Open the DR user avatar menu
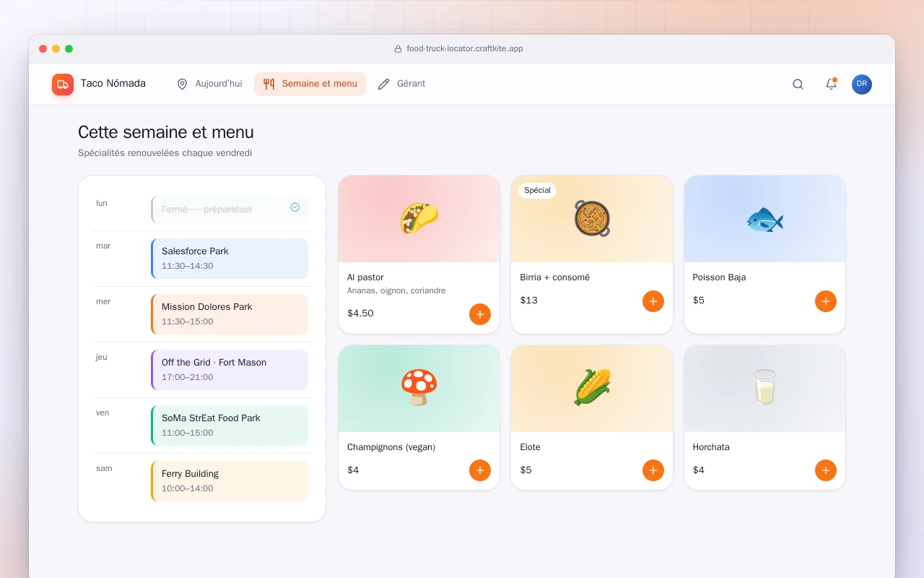924x578 pixels. tap(862, 84)
